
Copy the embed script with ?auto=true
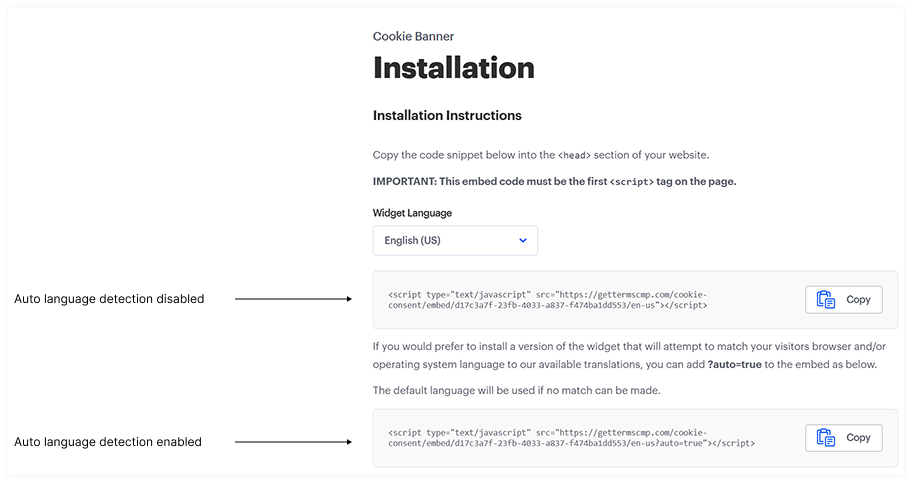(843, 438)
